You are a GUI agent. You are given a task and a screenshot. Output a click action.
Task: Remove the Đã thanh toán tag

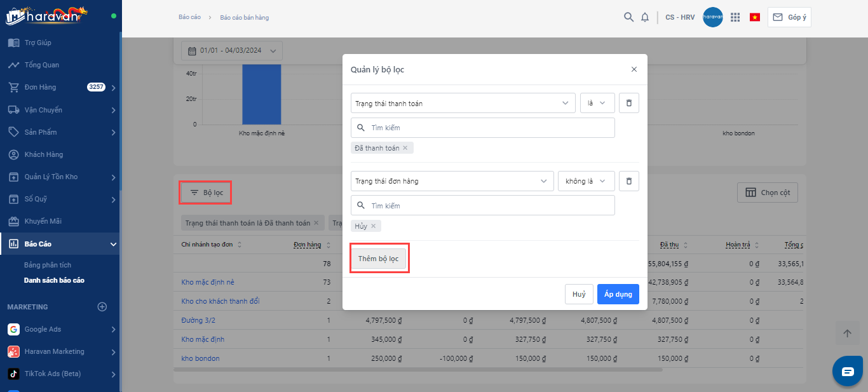pos(405,148)
